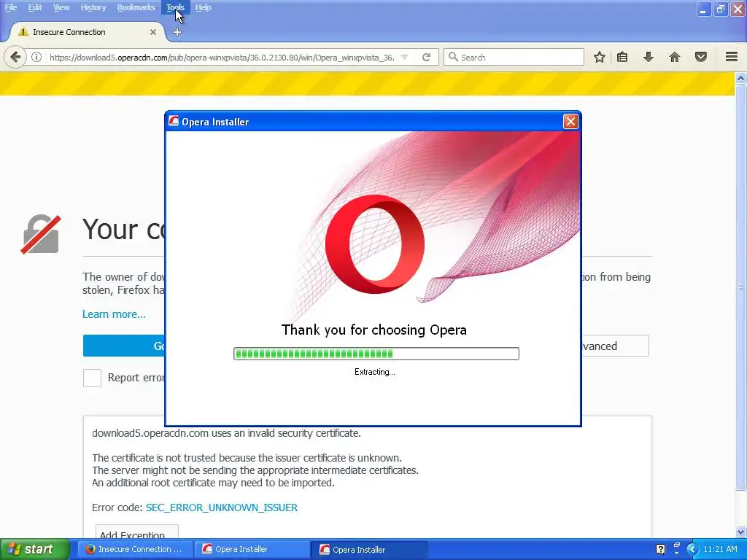The width and height of the screenshot is (747, 560).
Task: Click the Firefox back arrow button
Action: (15, 58)
